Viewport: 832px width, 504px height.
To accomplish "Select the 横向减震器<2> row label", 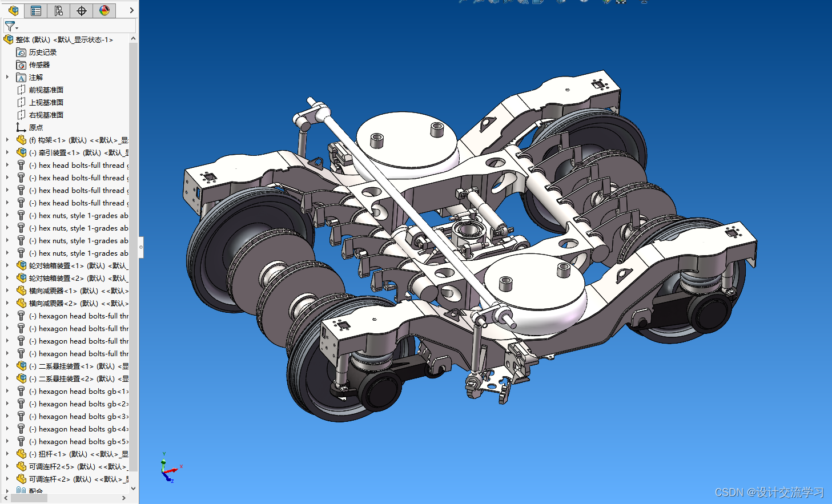I will coord(79,303).
